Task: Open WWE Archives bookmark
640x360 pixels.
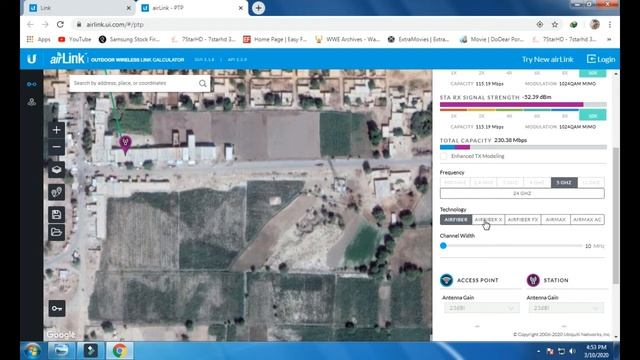Action: 347,39
